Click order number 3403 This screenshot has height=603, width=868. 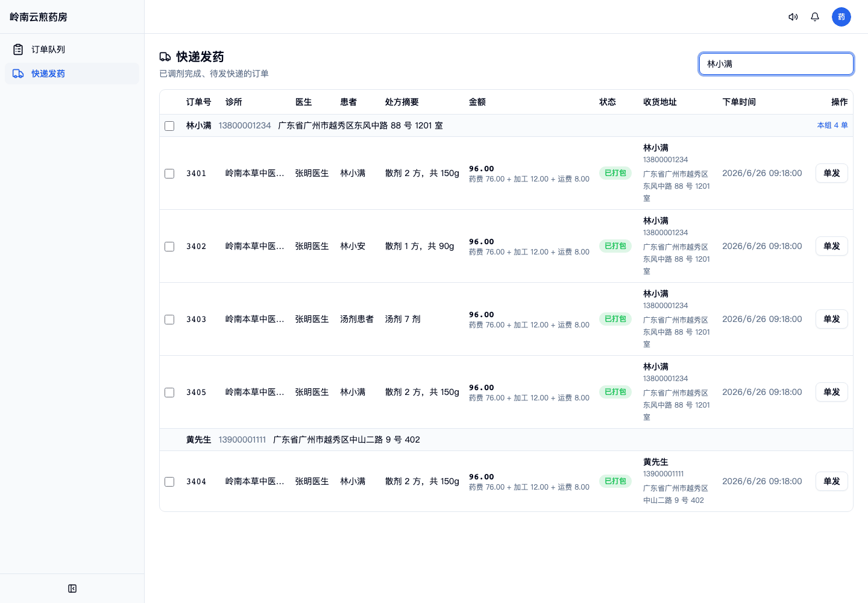tap(197, 320)
